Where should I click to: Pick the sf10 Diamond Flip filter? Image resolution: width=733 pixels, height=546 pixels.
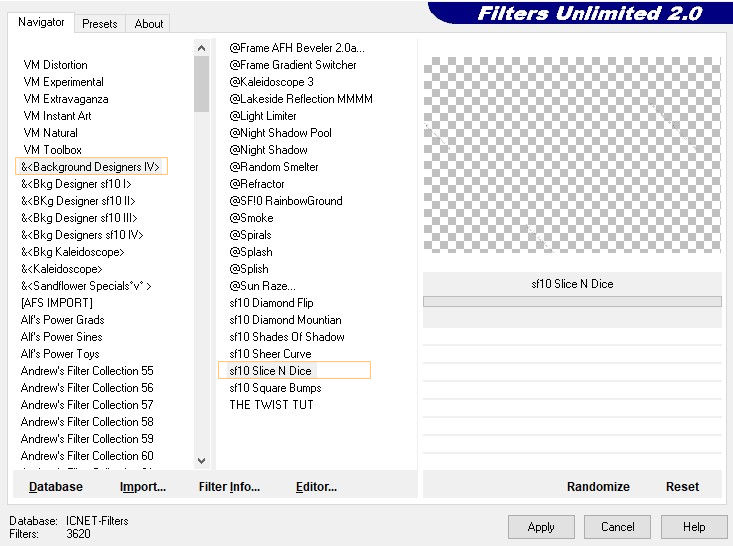point(271,303)
